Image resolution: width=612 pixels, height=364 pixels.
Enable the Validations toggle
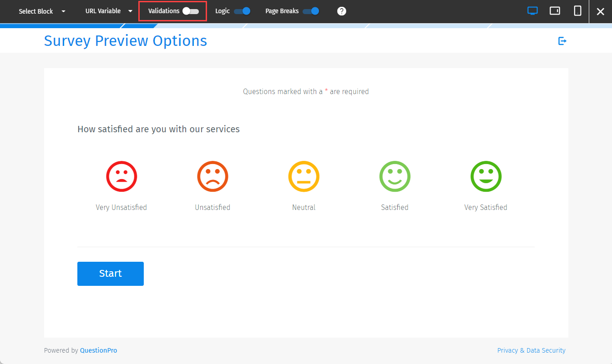point(192,10)
